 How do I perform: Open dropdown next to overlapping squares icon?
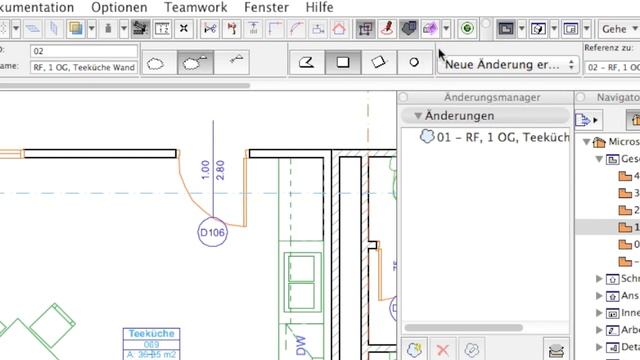(92, 29)
